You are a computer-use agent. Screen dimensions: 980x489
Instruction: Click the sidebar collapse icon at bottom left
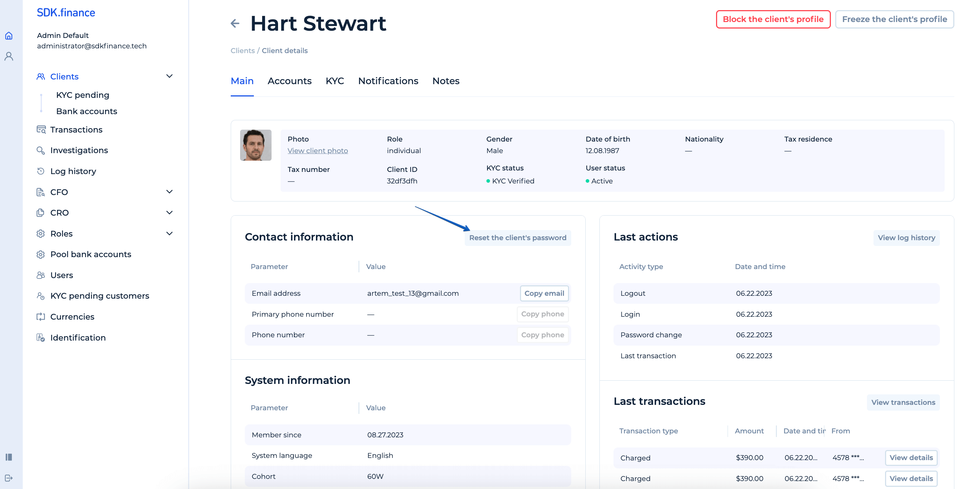9,456
